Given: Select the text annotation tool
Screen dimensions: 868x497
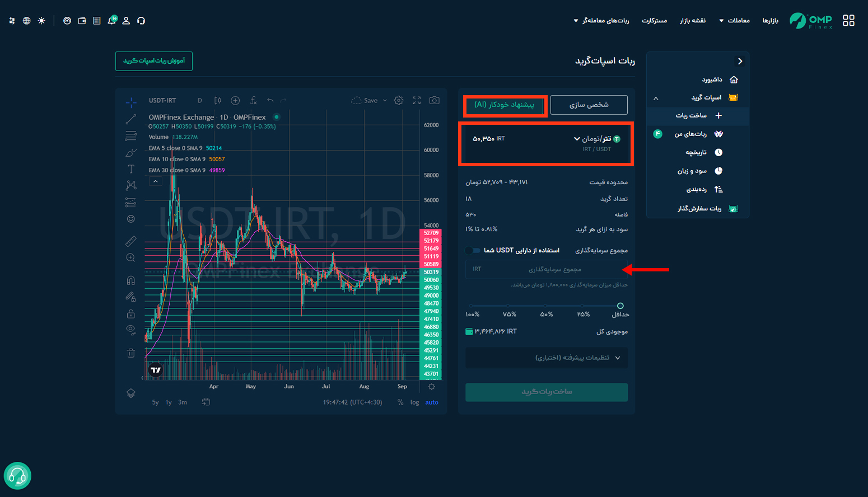Looking at the screenshot, I should (x=130, y=169).
